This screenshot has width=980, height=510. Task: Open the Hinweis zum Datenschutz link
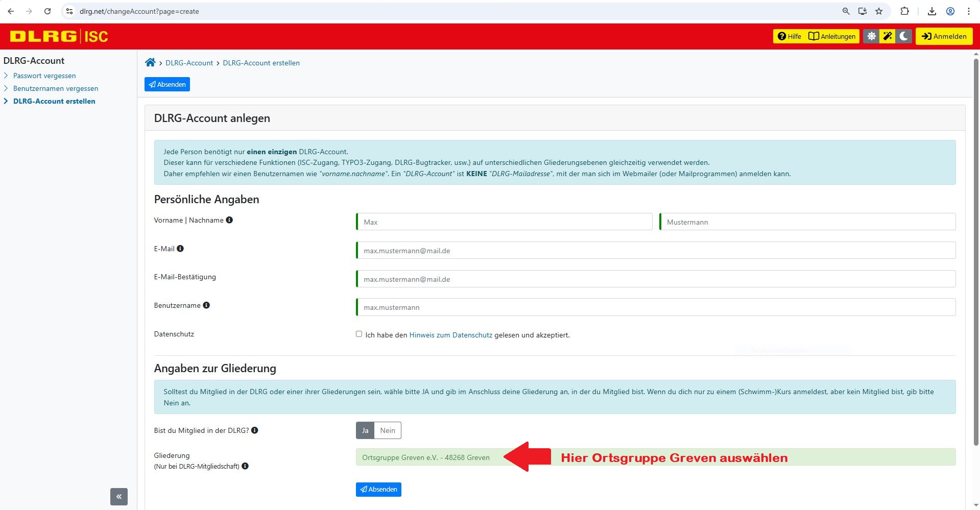[450, 335]
